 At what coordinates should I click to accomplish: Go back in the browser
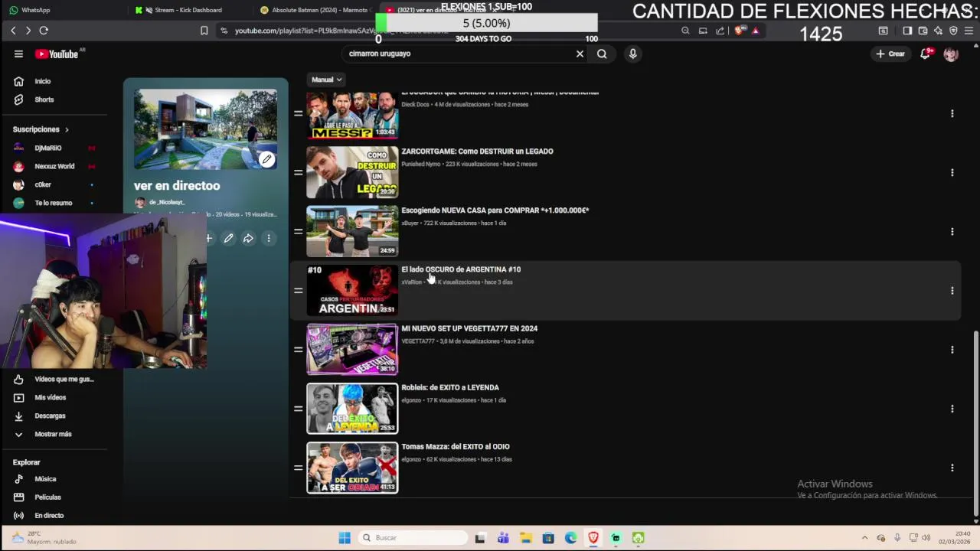[13, 31]
